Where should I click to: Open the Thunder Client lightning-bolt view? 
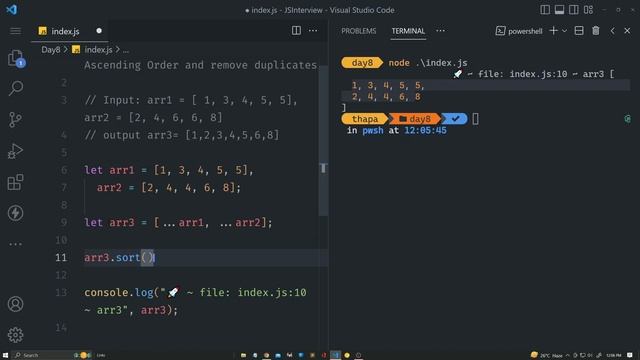(16, 213)
